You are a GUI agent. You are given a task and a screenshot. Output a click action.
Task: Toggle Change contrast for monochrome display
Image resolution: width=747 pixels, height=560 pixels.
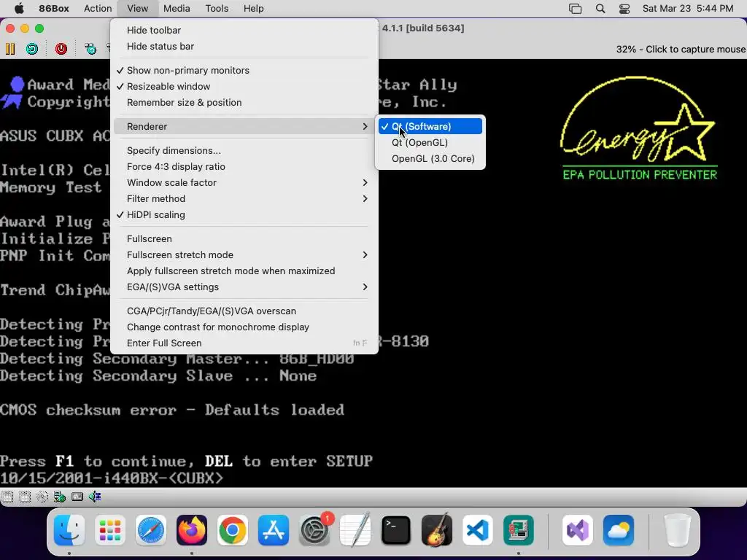tap(244, 327)
